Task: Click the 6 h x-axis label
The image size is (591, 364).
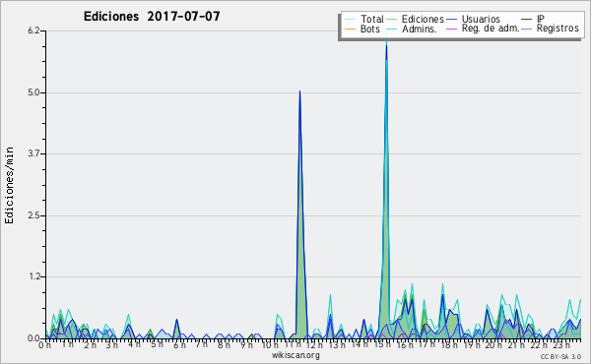Action: pyautogui.click(x=179, y=345)
